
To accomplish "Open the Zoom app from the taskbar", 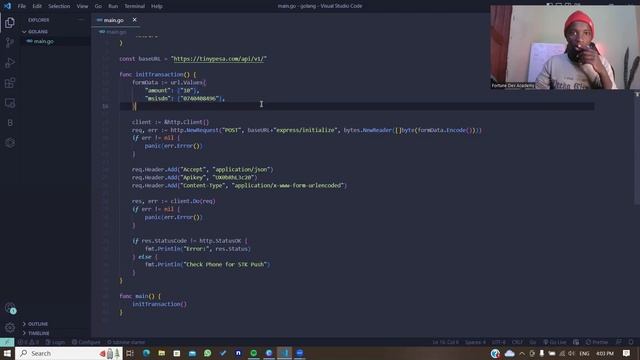I will pyautogui.click(x=300, y=353).
